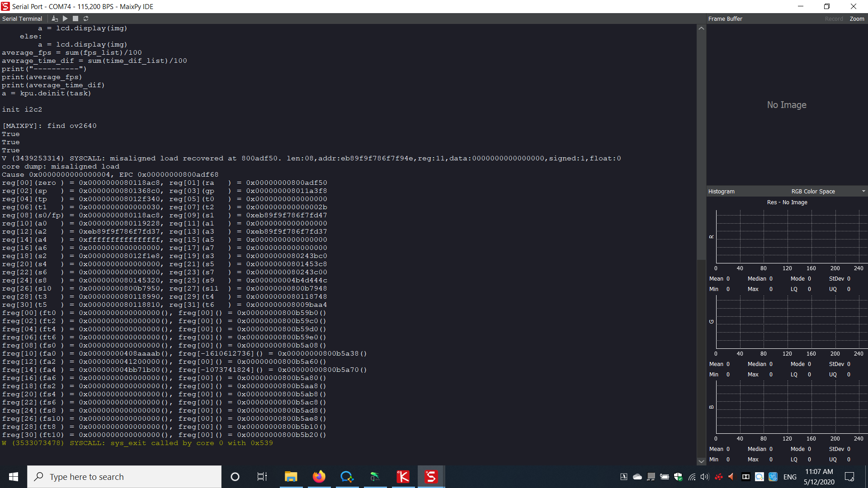Toggle Record in the Frame Buffer panel
868x488 pixels.
click(x=834, y=19)
